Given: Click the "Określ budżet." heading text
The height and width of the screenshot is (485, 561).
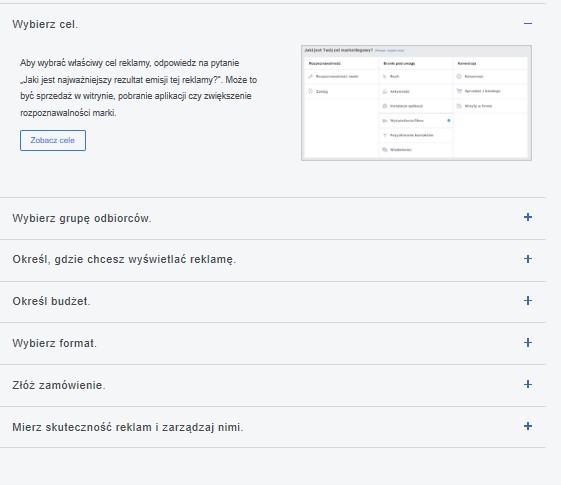Looking at the screenshot, I should click(51, 301).
